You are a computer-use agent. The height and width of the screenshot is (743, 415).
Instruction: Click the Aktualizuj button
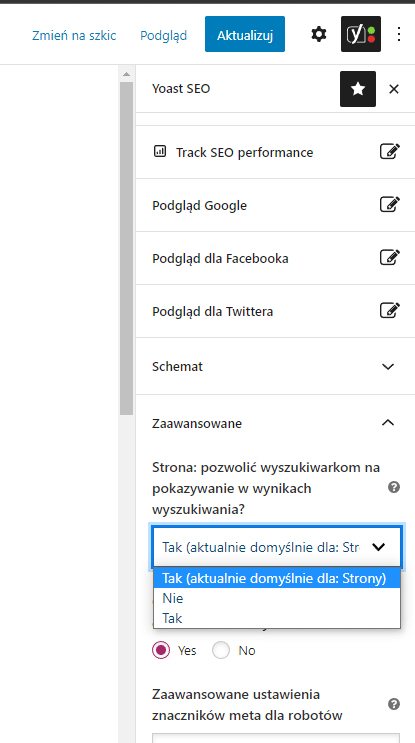tap(245, 34)
